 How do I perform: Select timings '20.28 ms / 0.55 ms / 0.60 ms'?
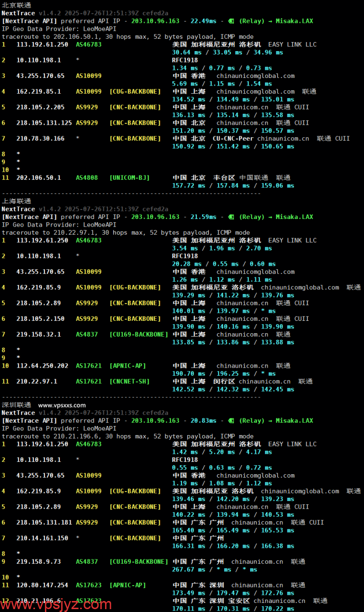tap(224, 264)
